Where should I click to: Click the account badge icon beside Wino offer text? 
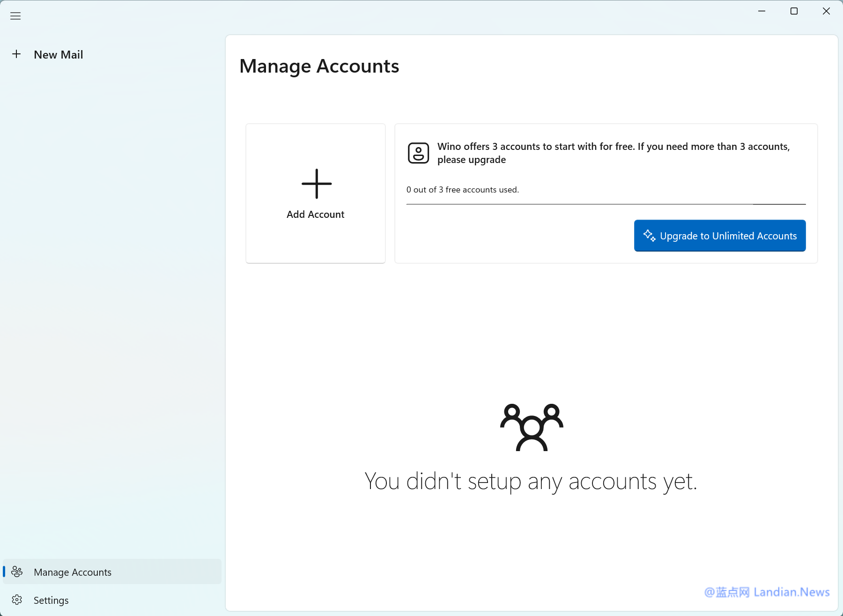tap(418, 153)
